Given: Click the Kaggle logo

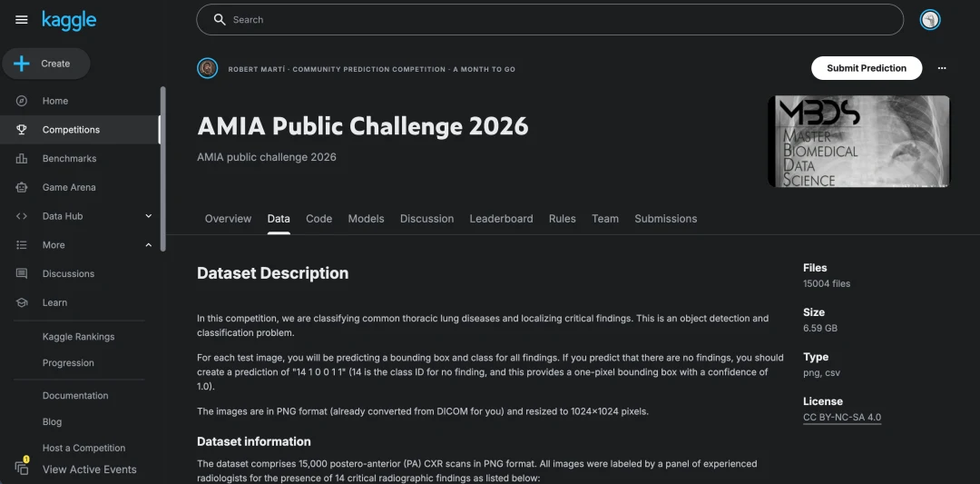Looking at the screenshot, I should click(x=69, y=20).
